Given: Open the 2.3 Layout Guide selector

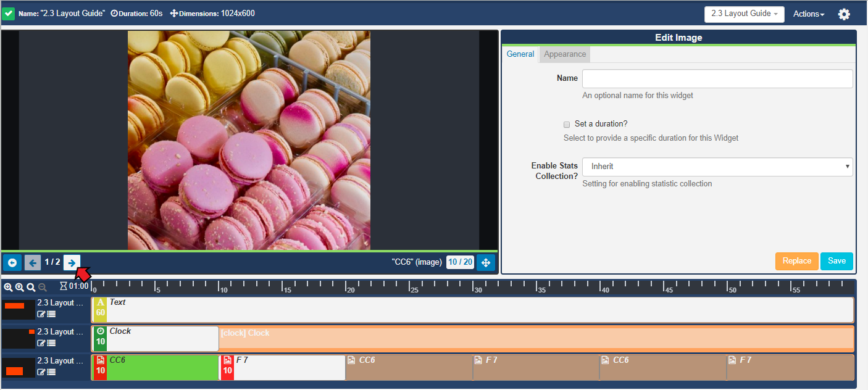Looking at the screenshot, I should click(x=744, y=14).
